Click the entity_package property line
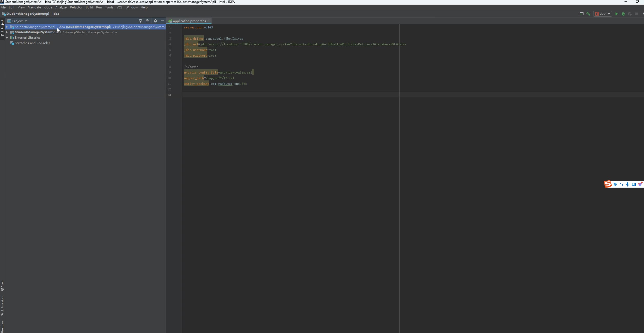Screen dimensions: 644x333 [x=215, y=84]
